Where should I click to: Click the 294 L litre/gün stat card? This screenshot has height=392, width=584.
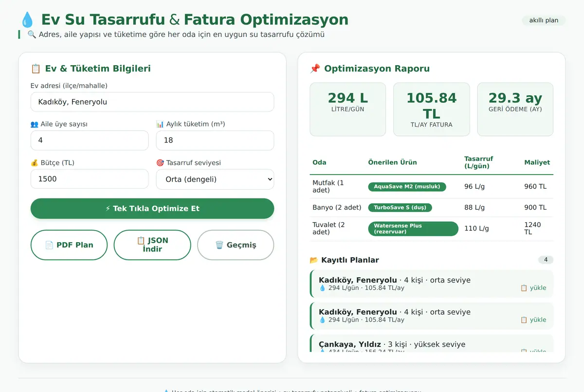click(x=348, y=109)
